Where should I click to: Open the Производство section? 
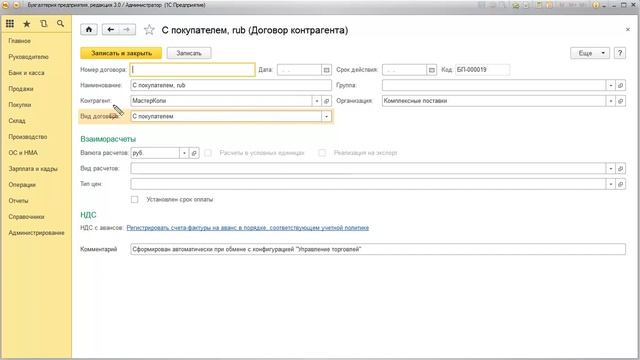tap(28, 136)
